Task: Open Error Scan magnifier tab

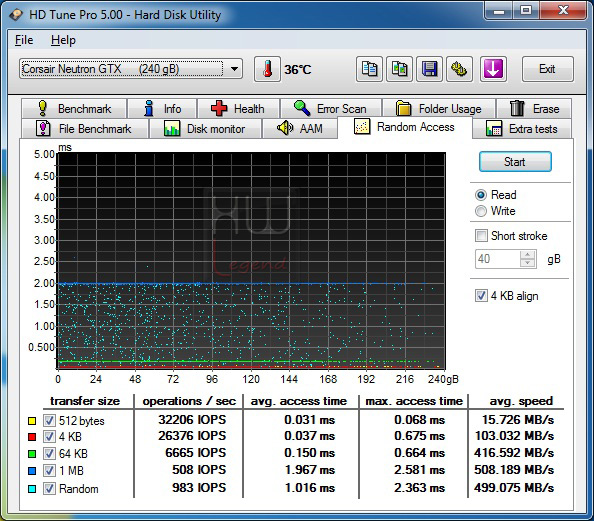Action: (331, 109)
